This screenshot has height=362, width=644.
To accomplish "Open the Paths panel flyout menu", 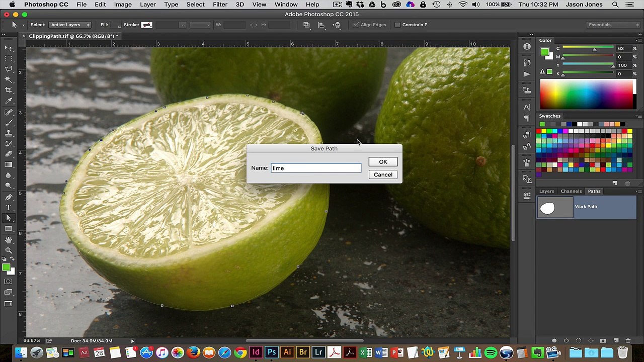I will point(638,191).
